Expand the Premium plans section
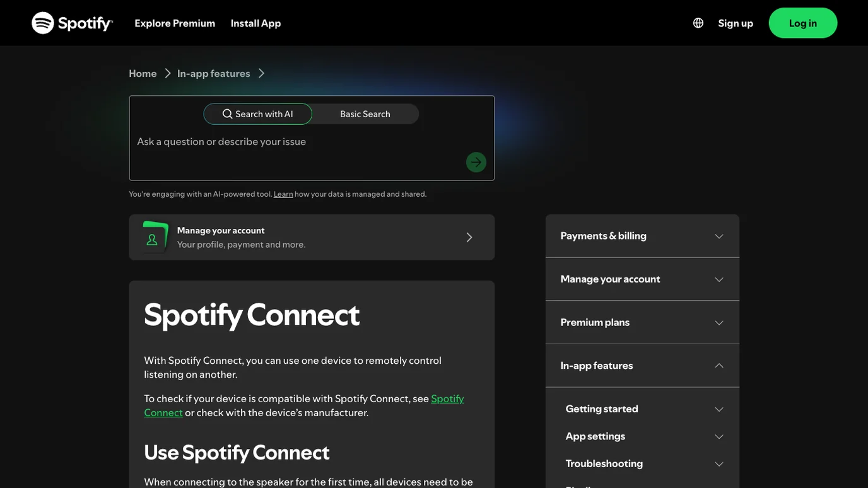The image size is (868, 488). [x=642, y=322]
